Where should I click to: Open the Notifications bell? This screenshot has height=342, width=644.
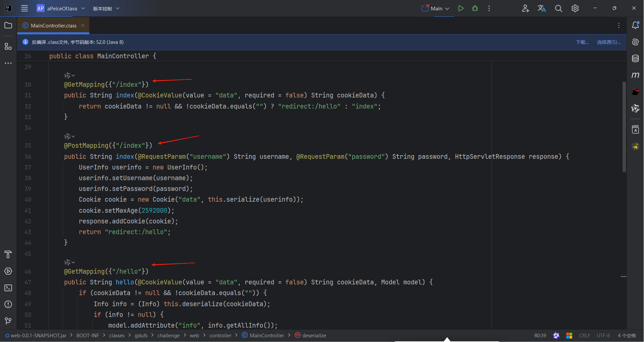(x=635, y=25)
